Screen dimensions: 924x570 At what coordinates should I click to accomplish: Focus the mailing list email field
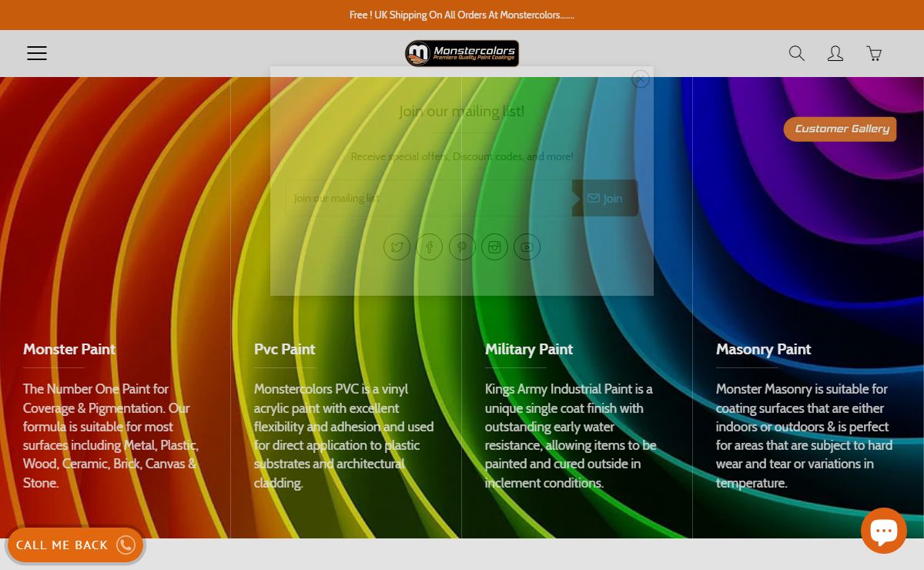click(429, 198)
